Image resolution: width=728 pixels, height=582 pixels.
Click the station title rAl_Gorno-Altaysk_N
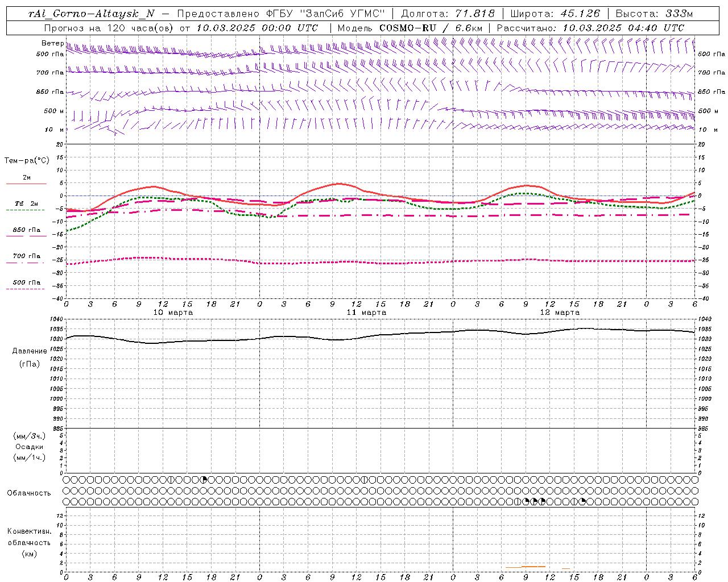point(92,14)
